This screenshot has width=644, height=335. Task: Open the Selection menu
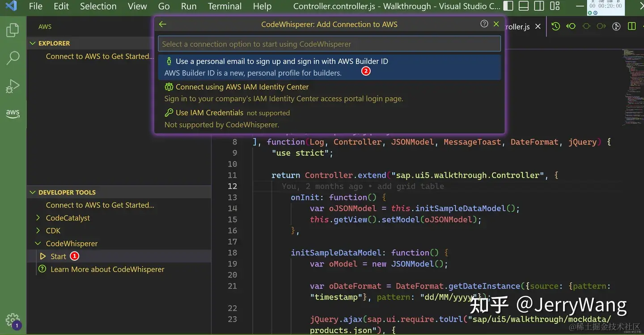[x=98, y=6]
